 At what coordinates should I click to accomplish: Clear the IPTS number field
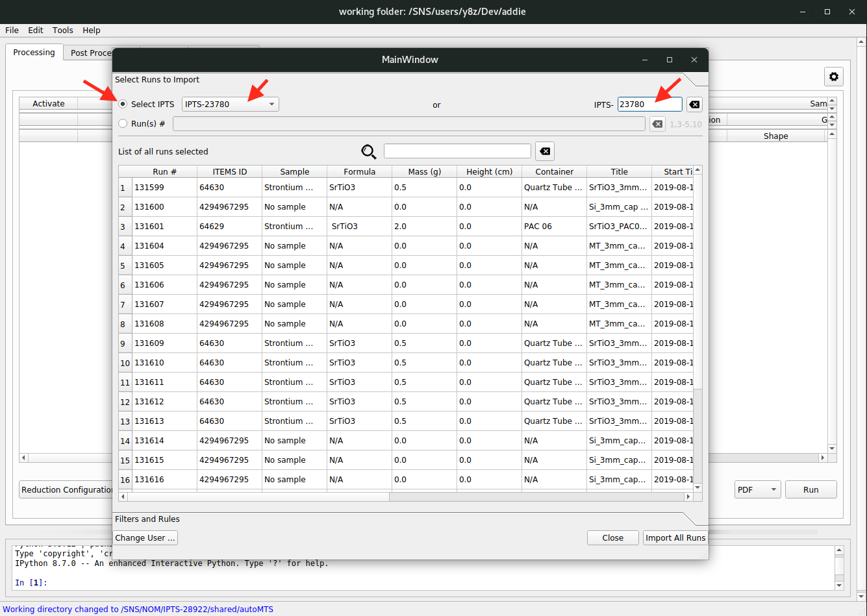tap(694, 105)
